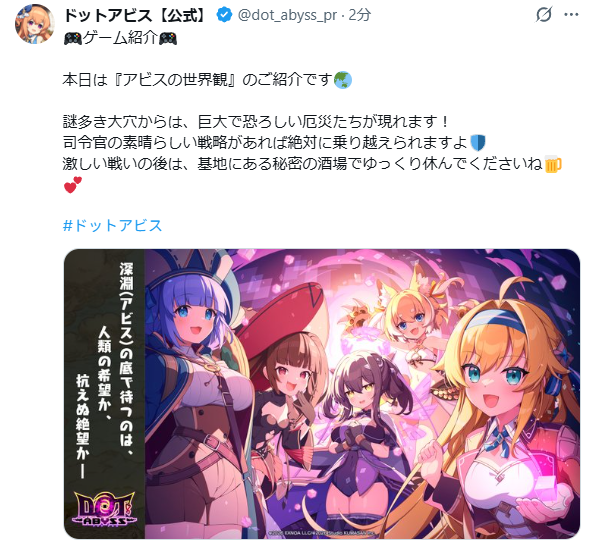
Task: Open the three-dot more options menu
Action: (571, 15)
